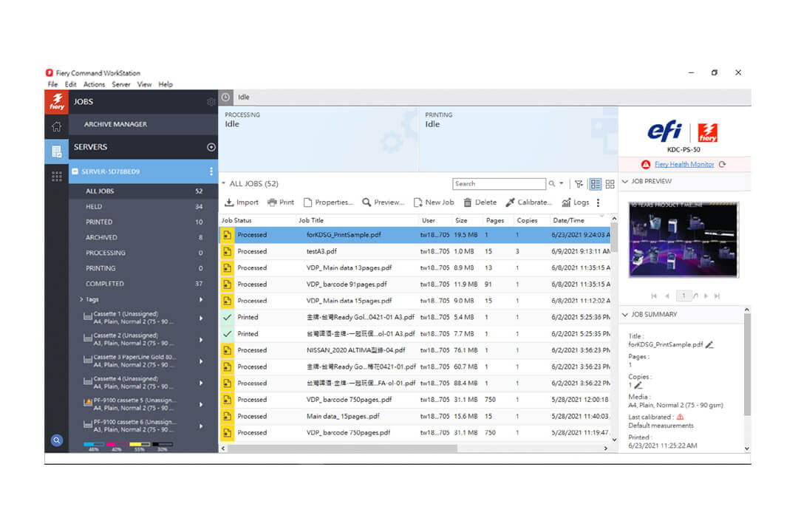798x532 pixels.
Task: Expand the Tags tree item
Action: [81, 299]
